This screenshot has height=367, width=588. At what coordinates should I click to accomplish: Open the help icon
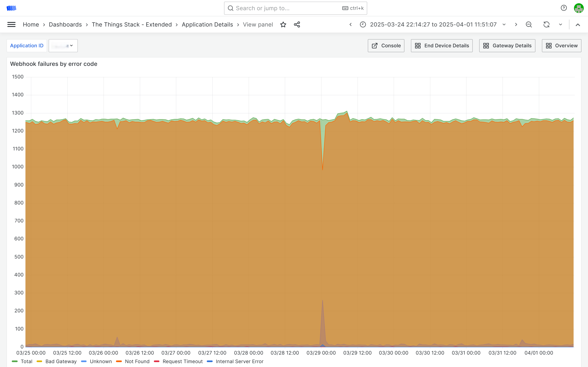pos(563,8)
